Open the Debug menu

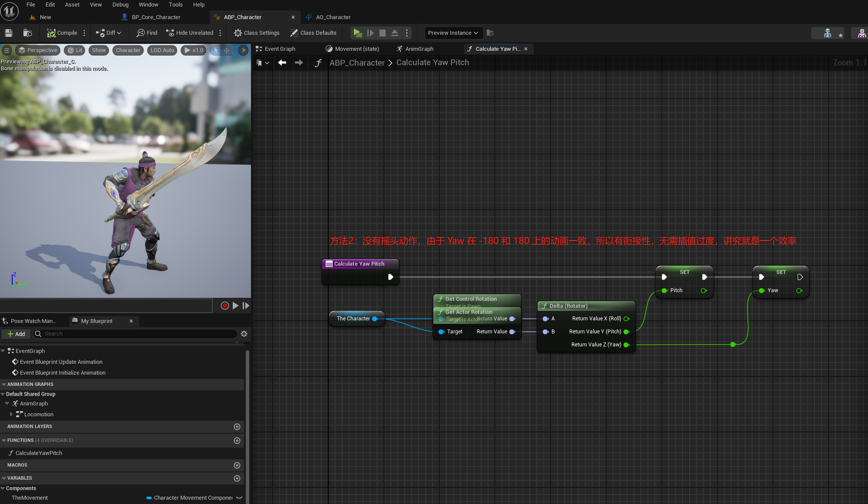[x=120, y=5]
